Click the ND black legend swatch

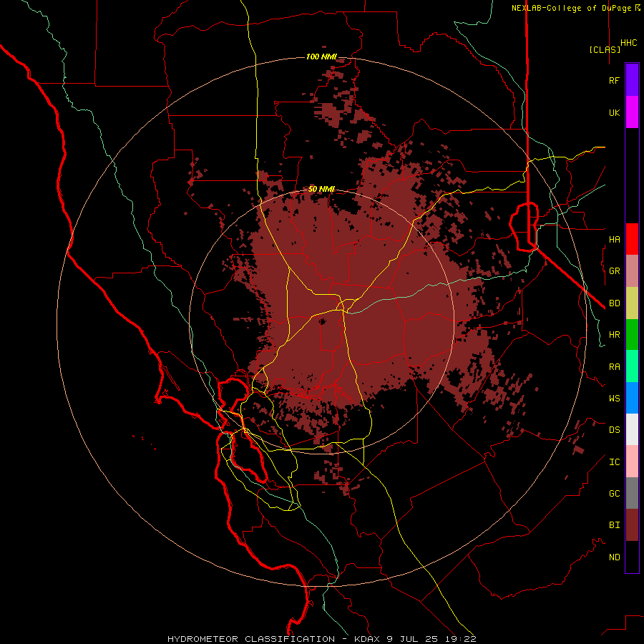(632, 557)
